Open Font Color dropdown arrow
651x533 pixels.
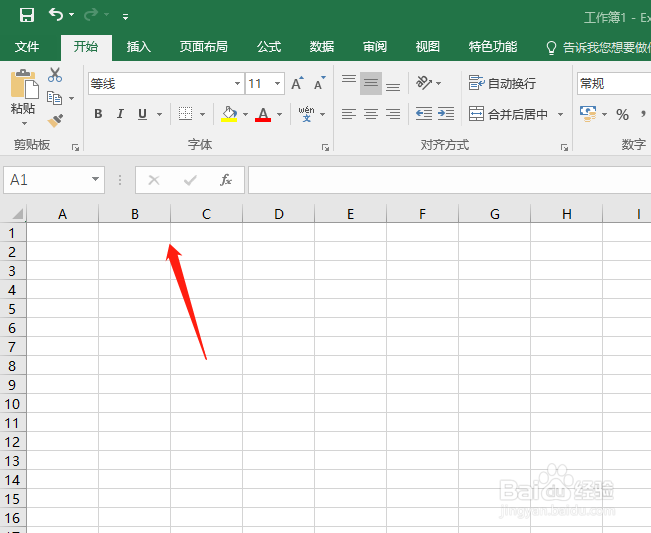tap(279, 114)
